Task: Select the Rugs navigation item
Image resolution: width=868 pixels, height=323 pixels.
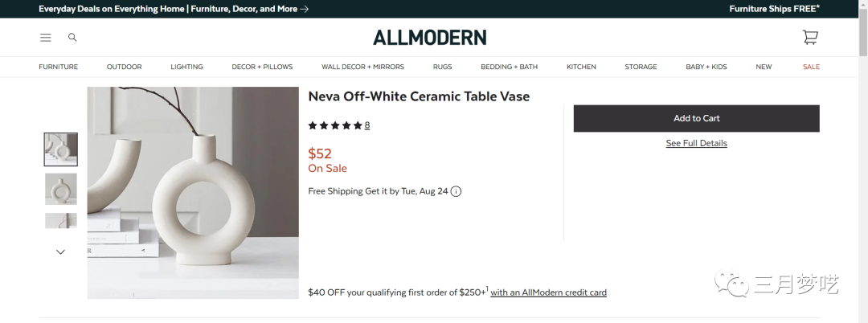Action: [442, 67]
